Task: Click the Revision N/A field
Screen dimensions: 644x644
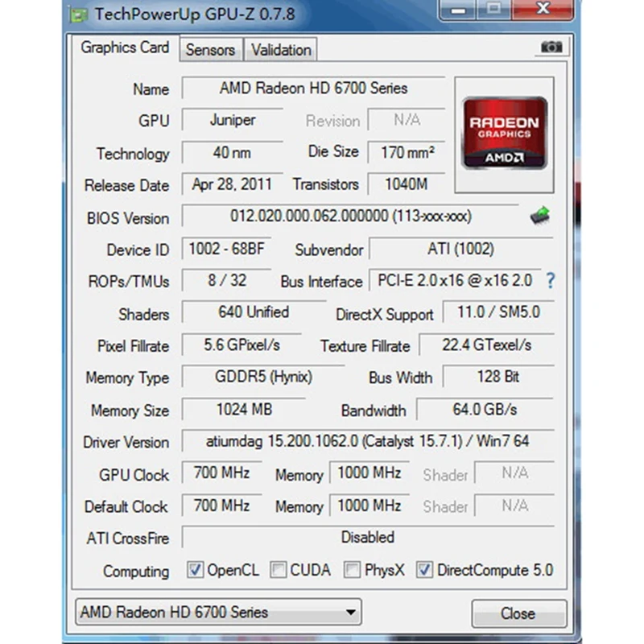Action: (x=407, y=120)
